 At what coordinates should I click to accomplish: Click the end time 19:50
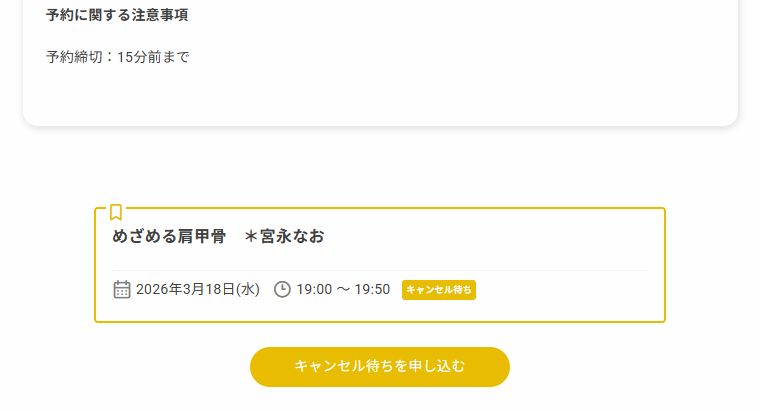coord(372,290)
